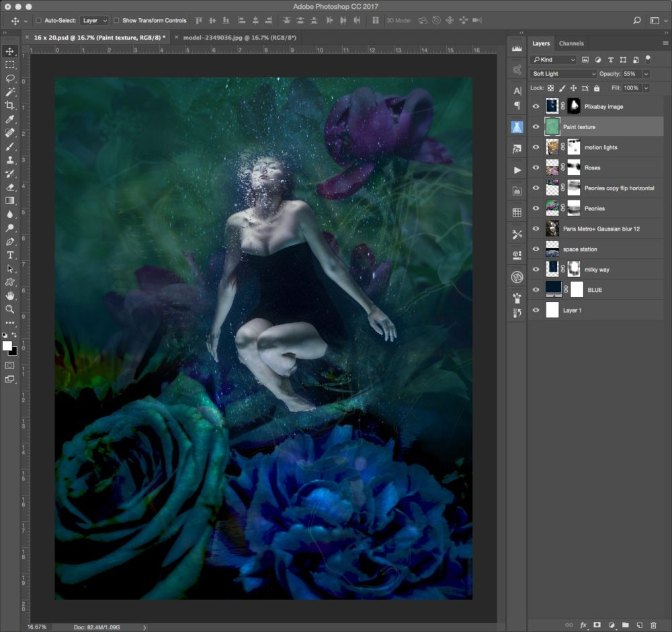Choose the Lasso tool
Image resolution: width=672 pixels, height=632 pixels.
click(9, 79)
